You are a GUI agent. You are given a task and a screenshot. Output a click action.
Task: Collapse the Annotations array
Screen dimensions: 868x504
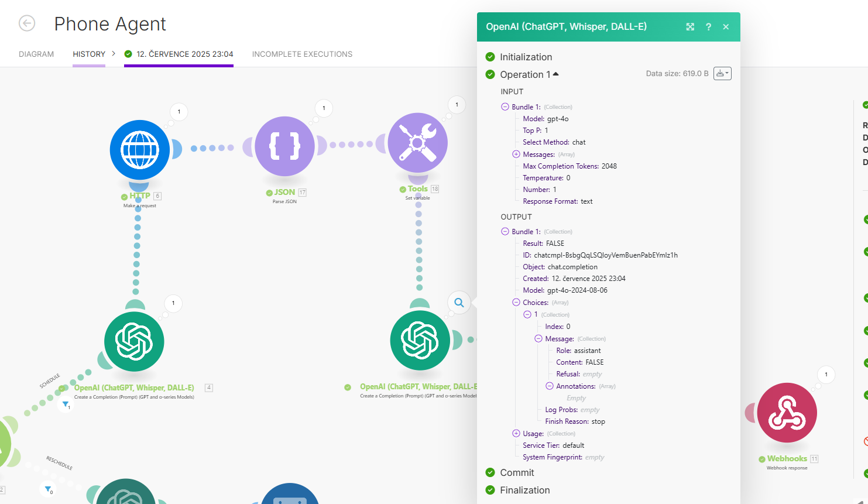(550, 386)
